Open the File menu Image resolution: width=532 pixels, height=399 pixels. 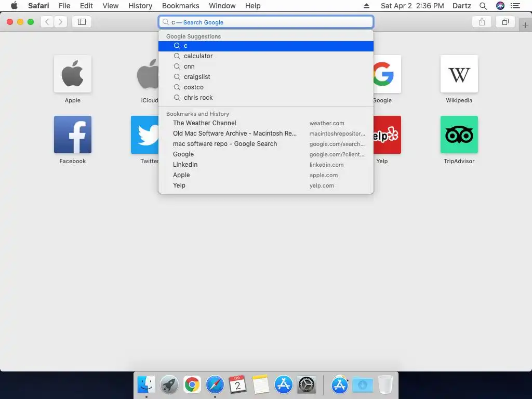click(64, 6)
